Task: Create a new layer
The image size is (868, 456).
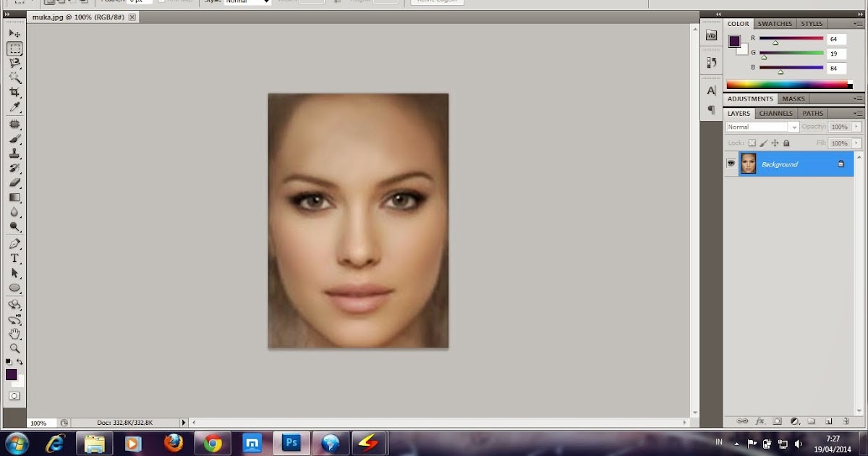Action: coord(828,421)
